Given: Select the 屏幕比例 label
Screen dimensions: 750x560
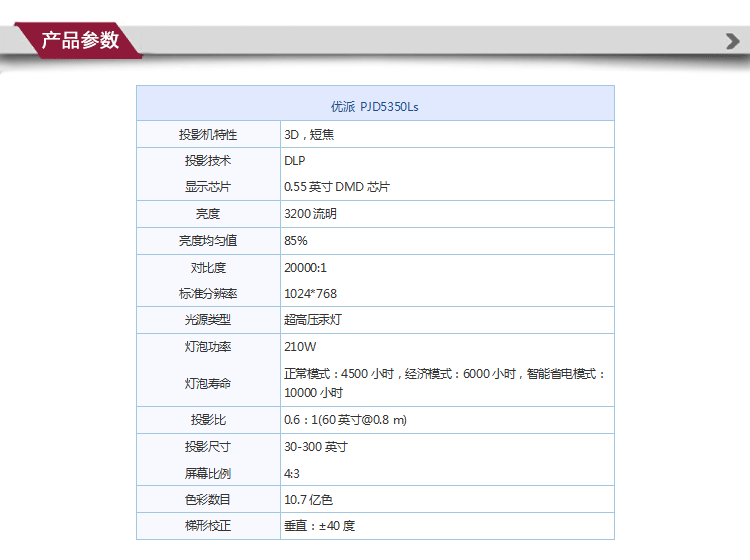Looking at the screenshot, I should point(208,473).
